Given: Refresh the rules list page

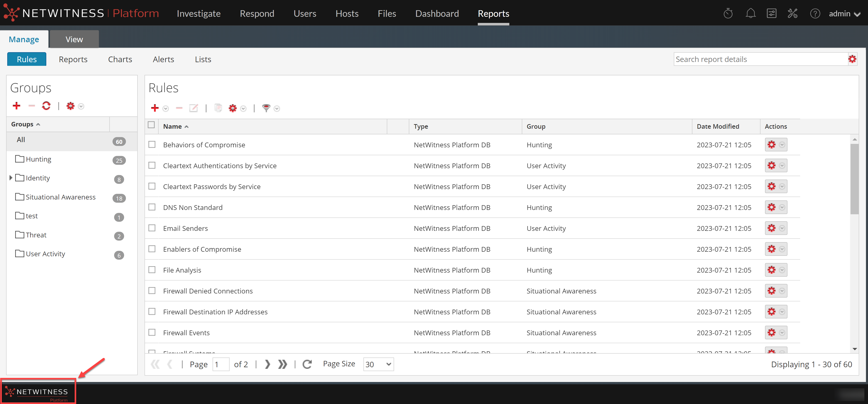Looking at the screenshot, I should coord(307,364).
